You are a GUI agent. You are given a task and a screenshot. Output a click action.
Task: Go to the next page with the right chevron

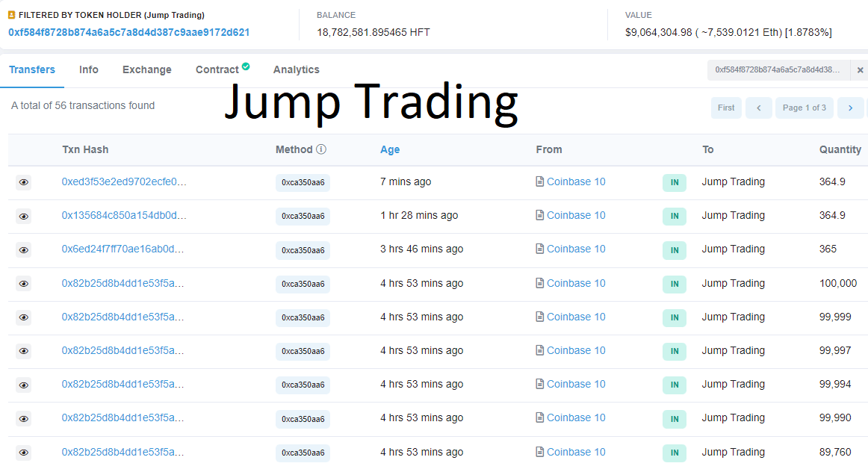click(x=850, y=108)
